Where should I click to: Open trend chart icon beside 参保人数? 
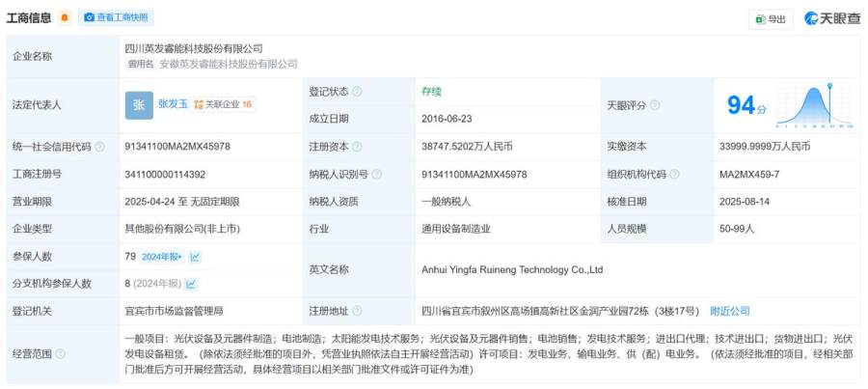pos(195,257)
